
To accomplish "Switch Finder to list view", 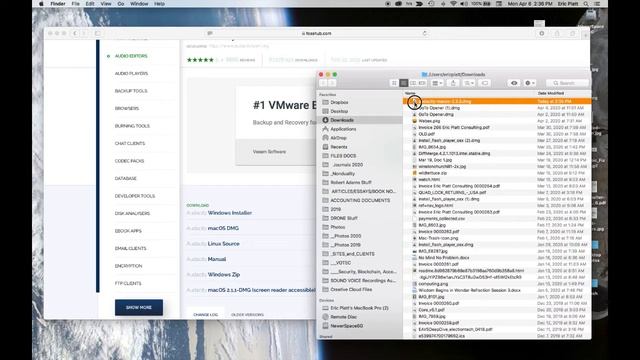I will click(x=404, y=83).
